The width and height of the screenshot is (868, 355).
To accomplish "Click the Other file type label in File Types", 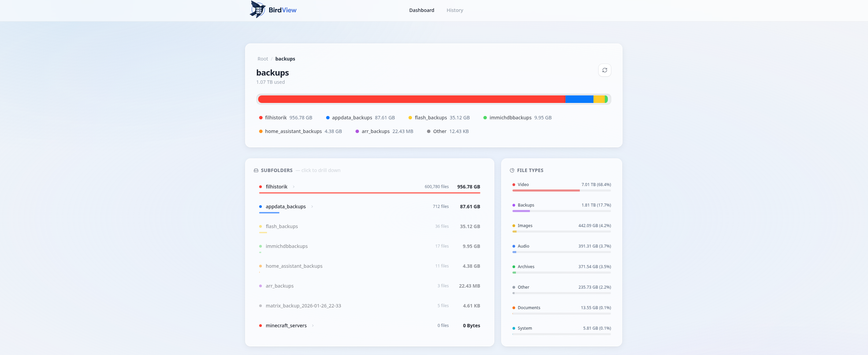I will click(x=523, y=287).
